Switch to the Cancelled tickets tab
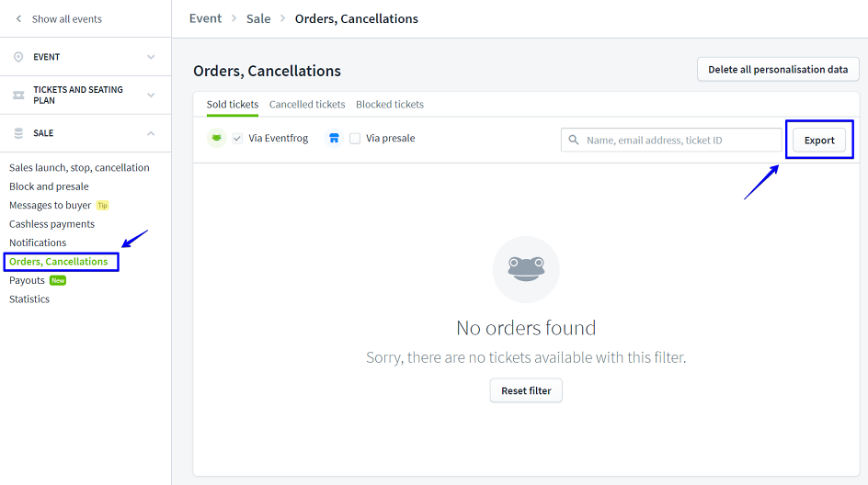This screenshot has height=485, width=868. pos(307,105)
